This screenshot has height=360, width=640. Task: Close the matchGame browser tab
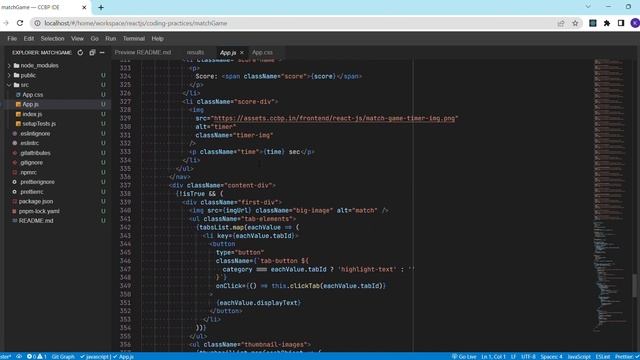tap(84, 7)
